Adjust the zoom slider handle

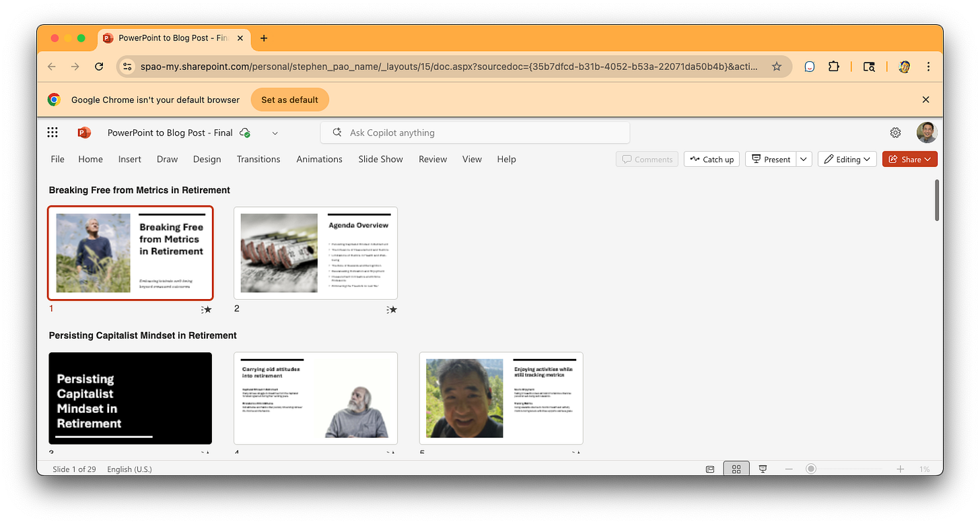coord(811,469)
